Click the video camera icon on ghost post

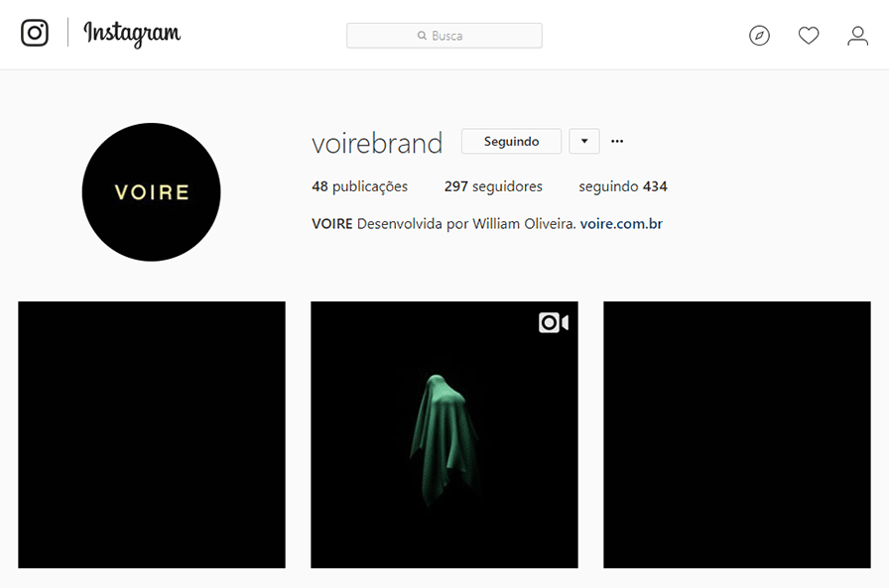(x=554, y=323)
